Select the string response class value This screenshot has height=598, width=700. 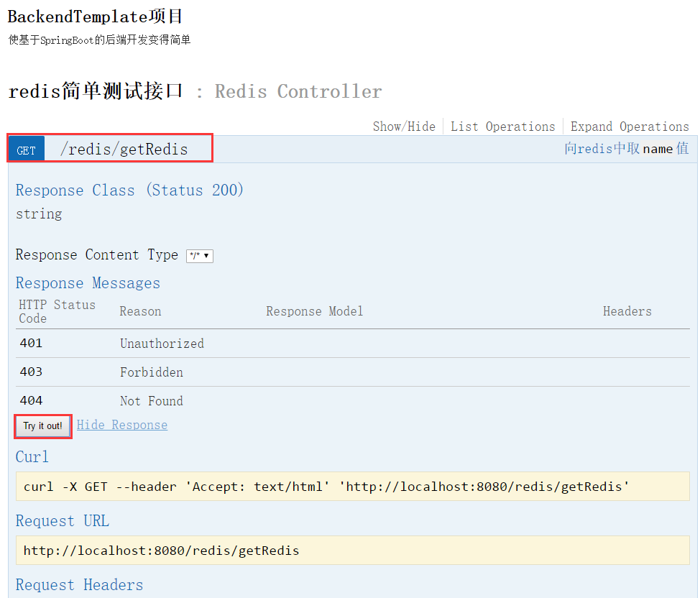tap(39, 214)
